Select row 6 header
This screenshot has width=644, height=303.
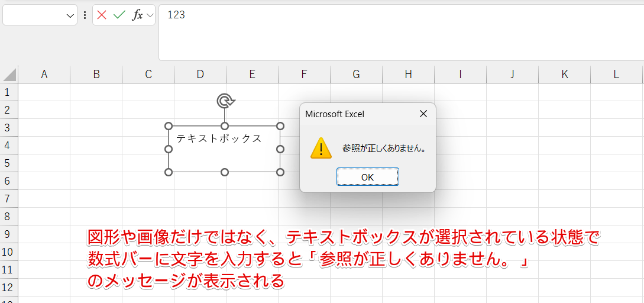coord(8,181)
